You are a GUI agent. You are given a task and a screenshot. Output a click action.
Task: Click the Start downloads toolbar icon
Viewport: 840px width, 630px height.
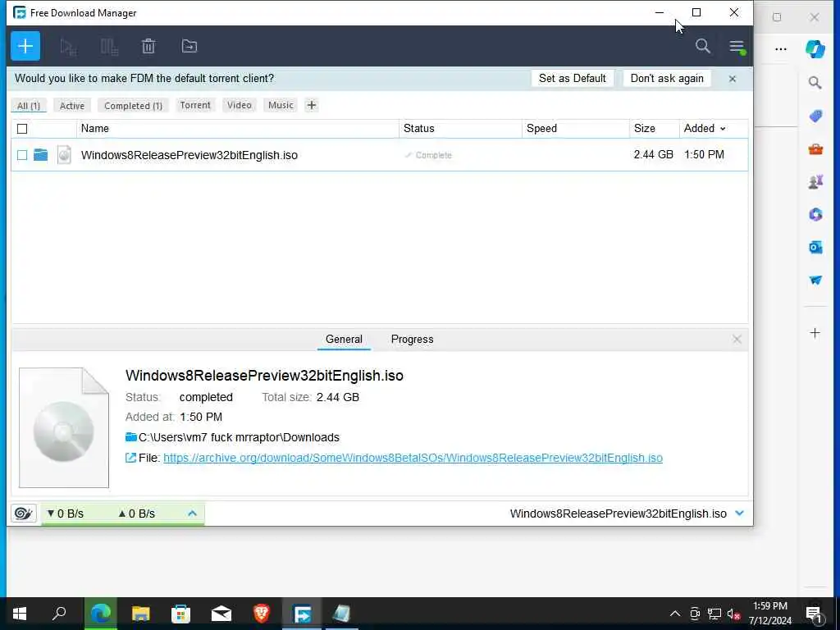click(x=68, y=47)
